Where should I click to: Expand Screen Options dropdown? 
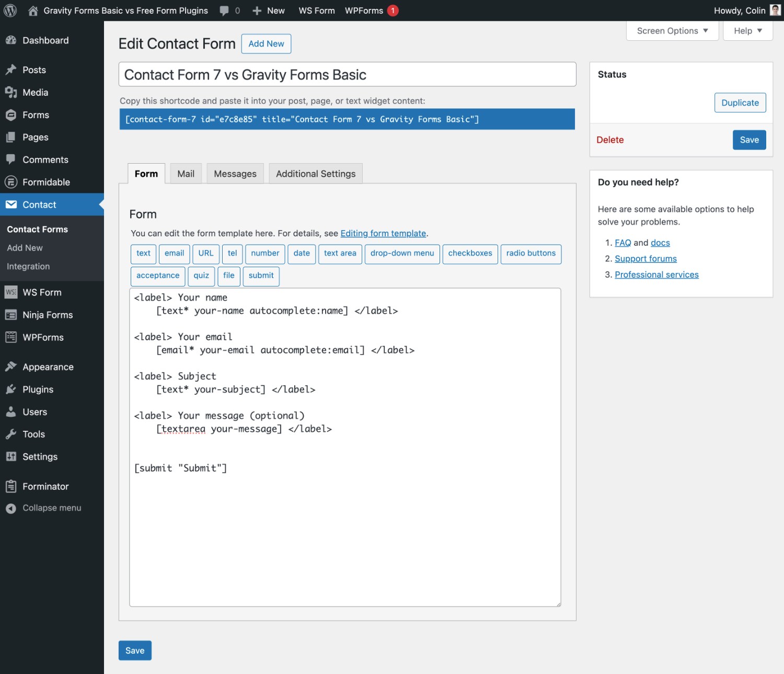(672, 31)
